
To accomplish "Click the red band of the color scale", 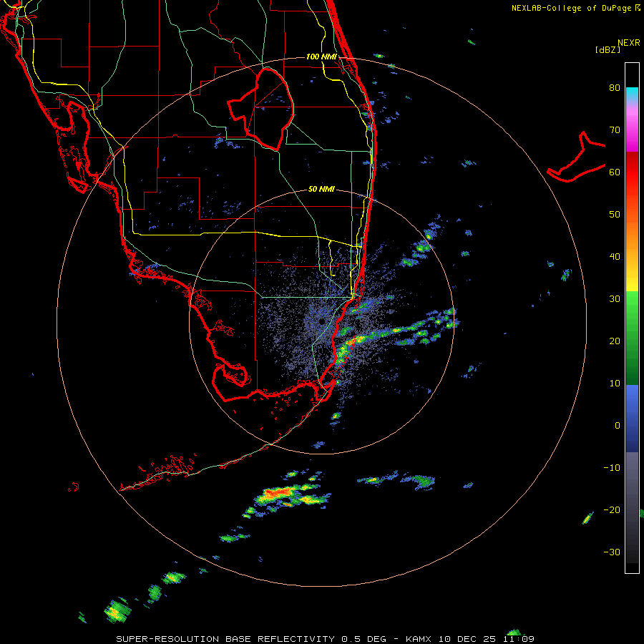I will point(632,168).
